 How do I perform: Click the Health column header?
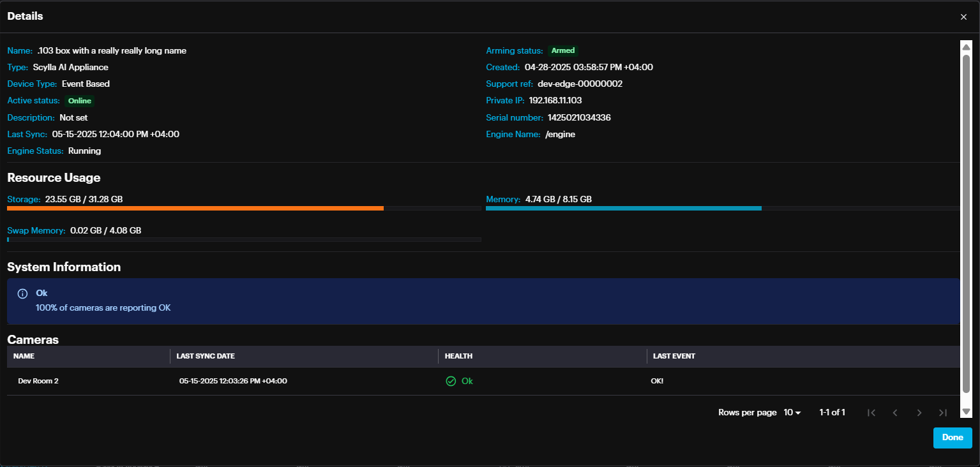pyautogui.click(x=458, y=356)
